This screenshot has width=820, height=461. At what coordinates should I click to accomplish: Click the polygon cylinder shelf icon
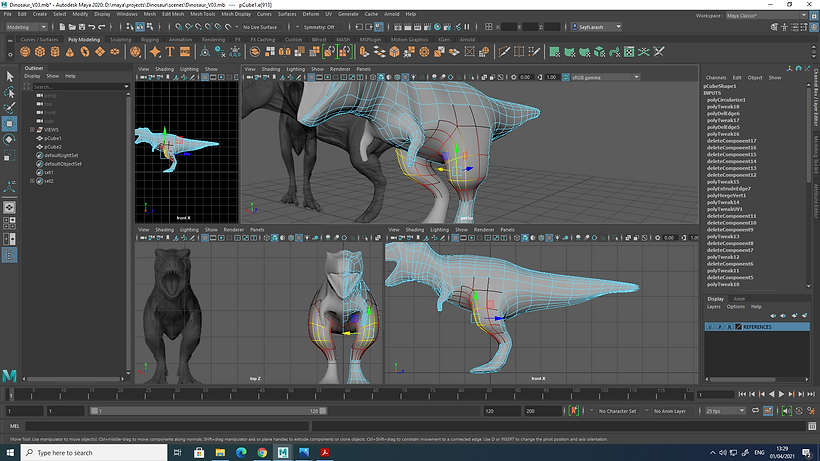55,52
